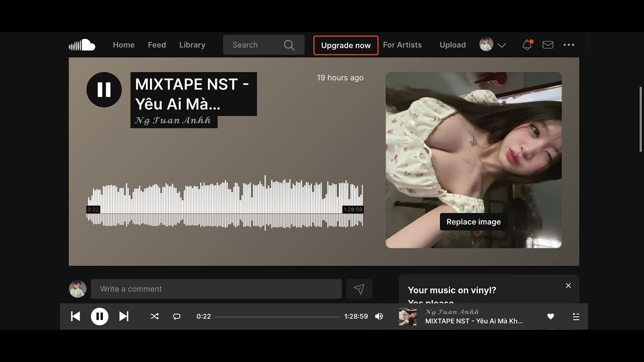This screenshot has width=644, height=362.
Task: Seek on the bottom player progress bar
Action: (278, 317)
